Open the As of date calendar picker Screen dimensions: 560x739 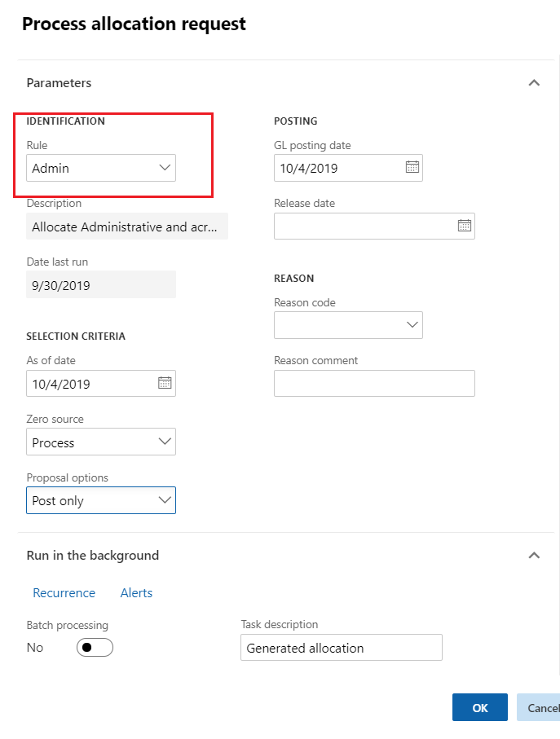165,383
